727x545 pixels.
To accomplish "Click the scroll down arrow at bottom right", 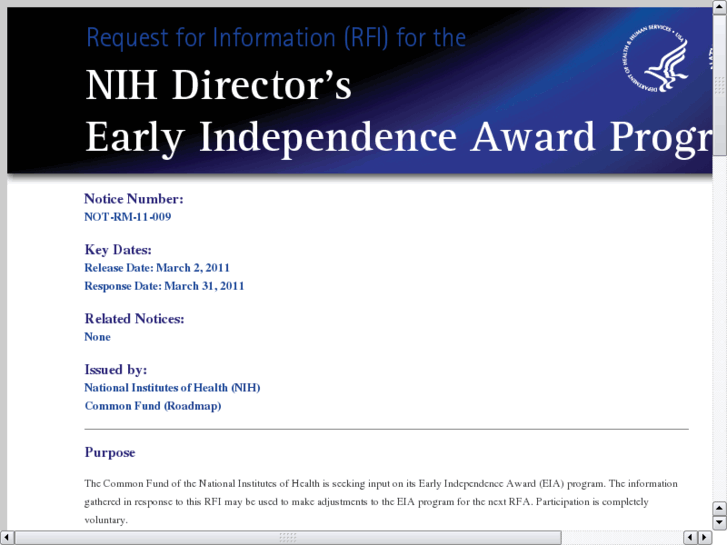I will [x=719, y=523].
